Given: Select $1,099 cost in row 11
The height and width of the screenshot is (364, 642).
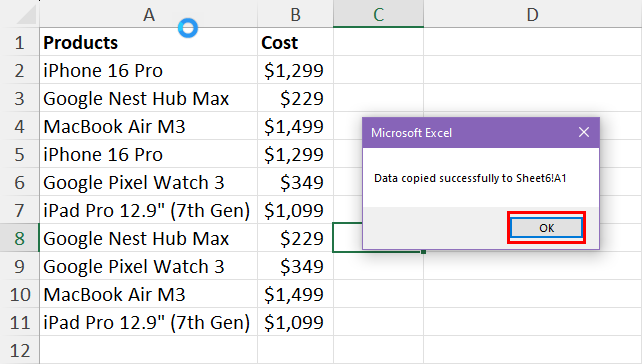Looking at the screenshot, I should tap(295, 322).
